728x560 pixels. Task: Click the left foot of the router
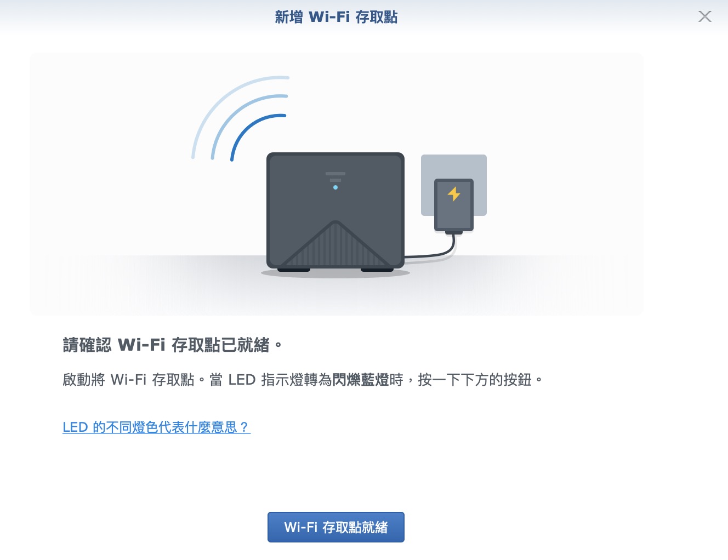coord(294,270)
